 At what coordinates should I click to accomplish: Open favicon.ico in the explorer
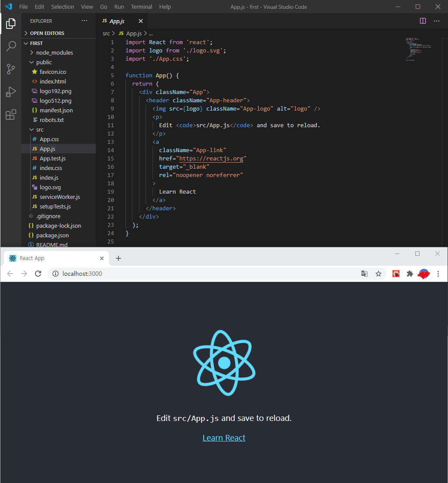59,72
